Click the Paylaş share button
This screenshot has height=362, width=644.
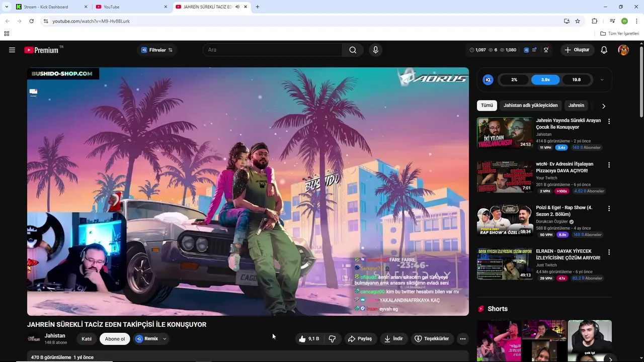360,339
